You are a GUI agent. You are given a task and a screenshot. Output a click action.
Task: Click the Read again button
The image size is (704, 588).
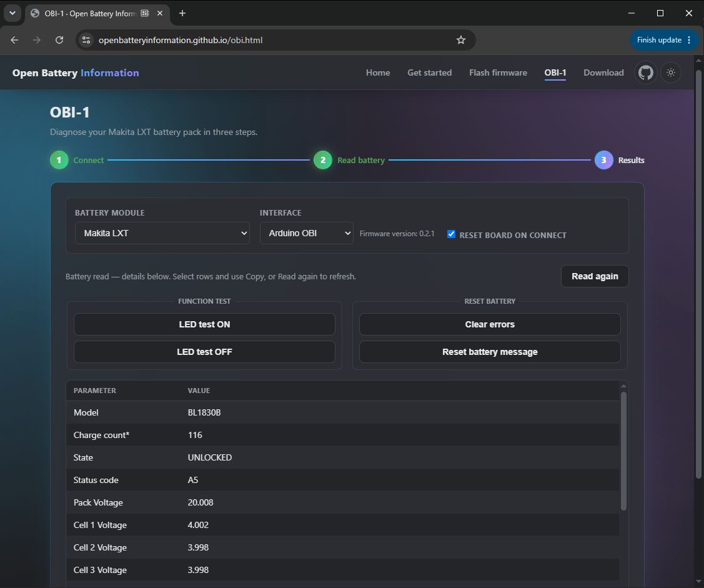point(595,276)
